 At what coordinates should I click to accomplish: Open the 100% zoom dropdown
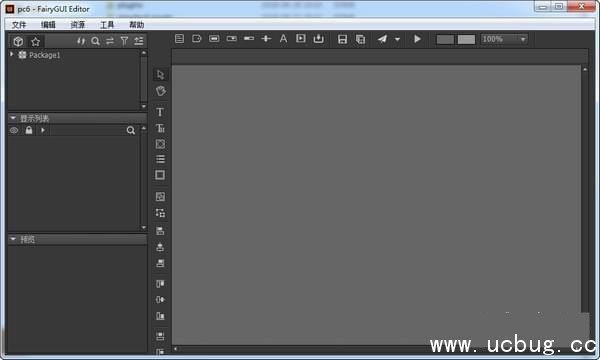pos(504,39)
